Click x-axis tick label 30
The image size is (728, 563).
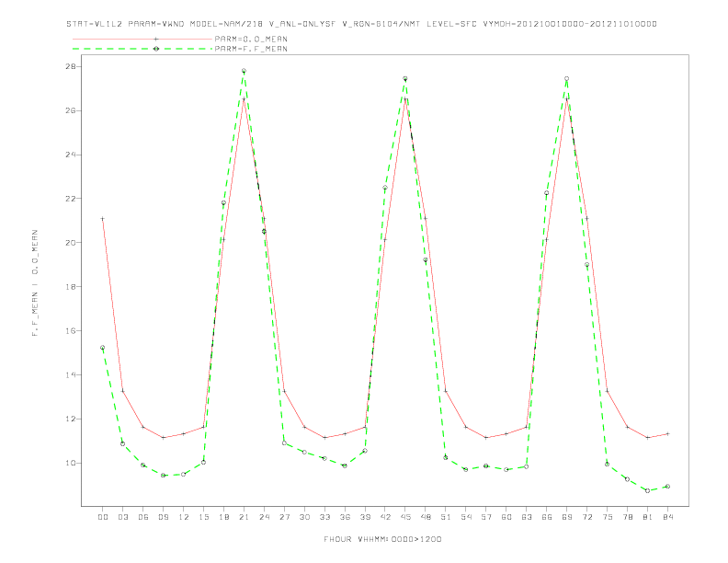point(304,517)
